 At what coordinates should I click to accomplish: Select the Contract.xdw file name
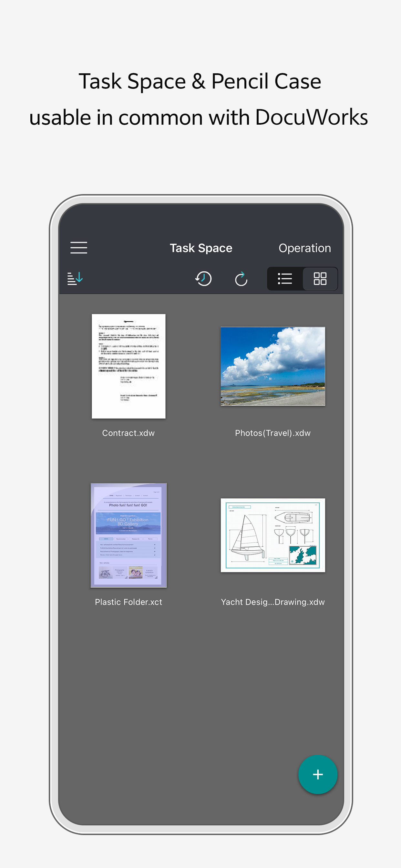pyautogui.click(x=129, y=433)
